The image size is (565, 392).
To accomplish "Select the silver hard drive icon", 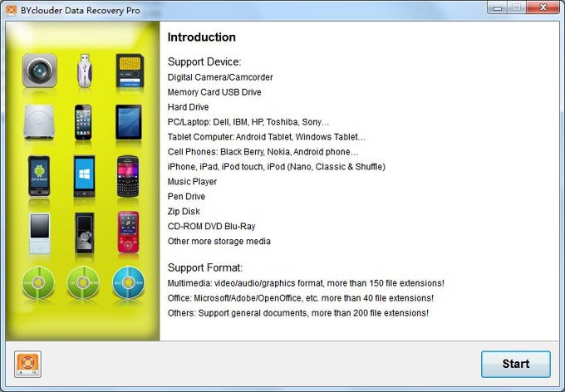I will (x=39, y=122).
